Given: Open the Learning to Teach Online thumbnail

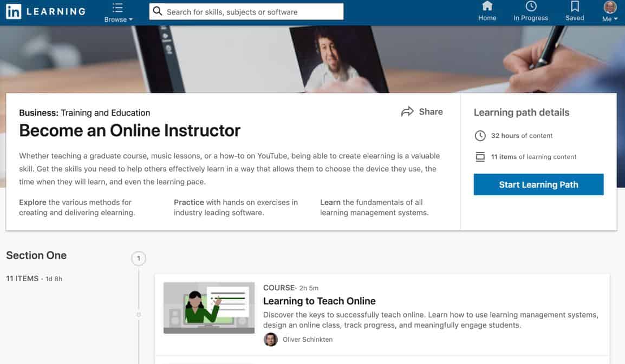Looking at the screenshot, I should (x=209, y=308).
